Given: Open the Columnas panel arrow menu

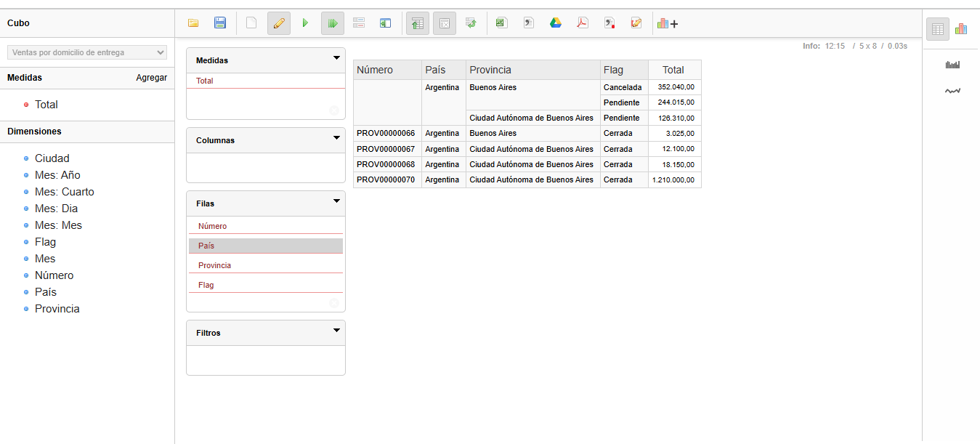Looking at the screenshot, I should [336, 137].
